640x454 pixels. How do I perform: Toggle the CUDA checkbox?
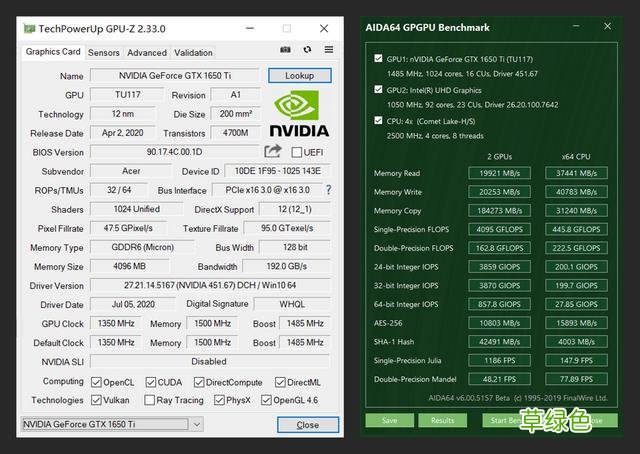pyautogui.click(x=151, y=382)
